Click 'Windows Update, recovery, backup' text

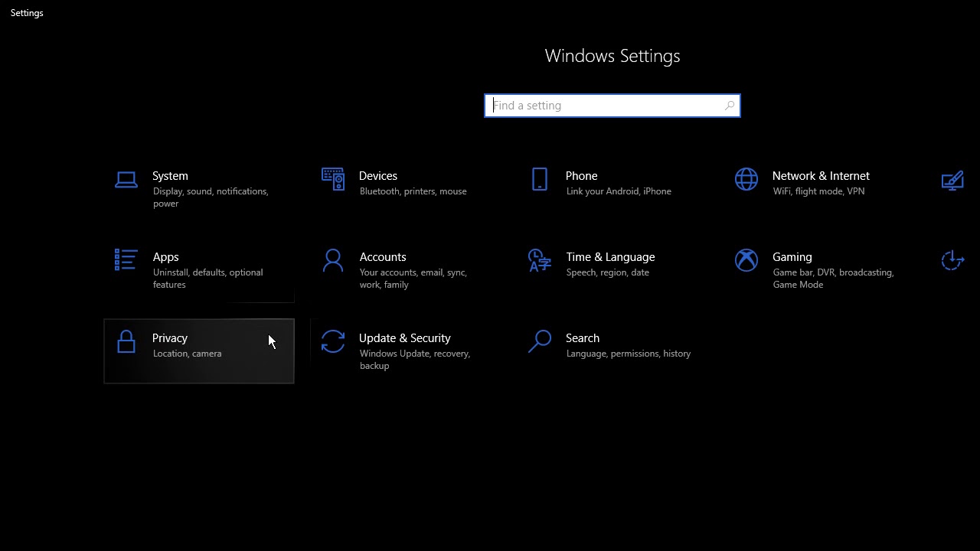pos(414,360)
